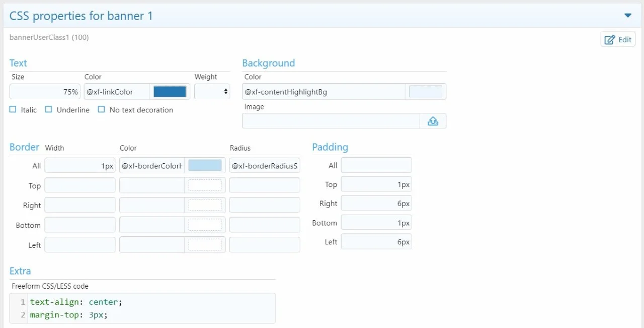Click the empty Top border color swatch

pyautogui.click(x=205, y=185)
